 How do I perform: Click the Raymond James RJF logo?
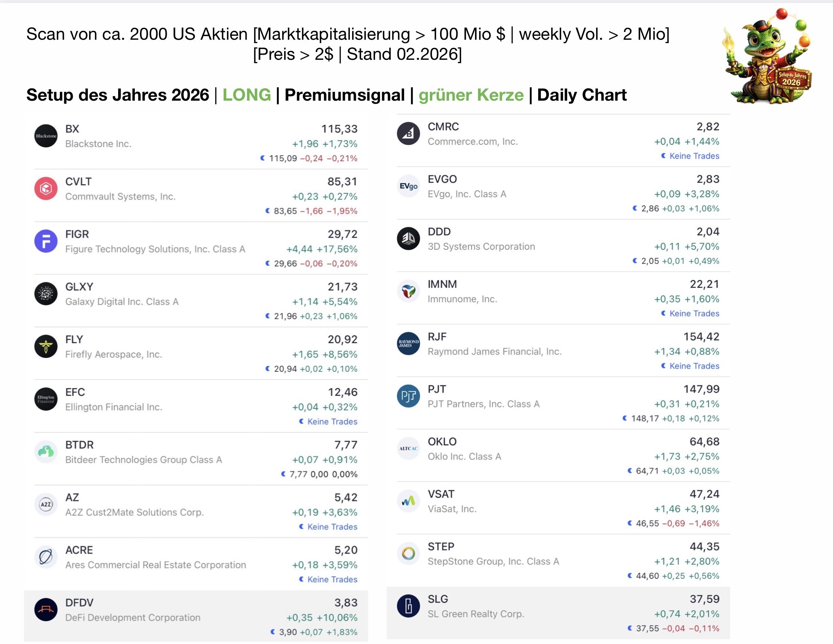point(408,344)
